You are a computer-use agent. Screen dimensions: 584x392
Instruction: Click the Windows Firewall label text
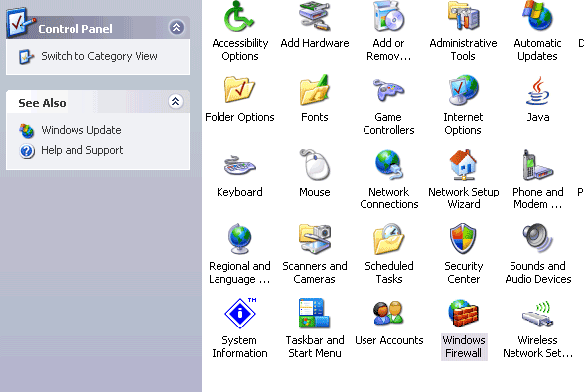(x=464, y=347)
